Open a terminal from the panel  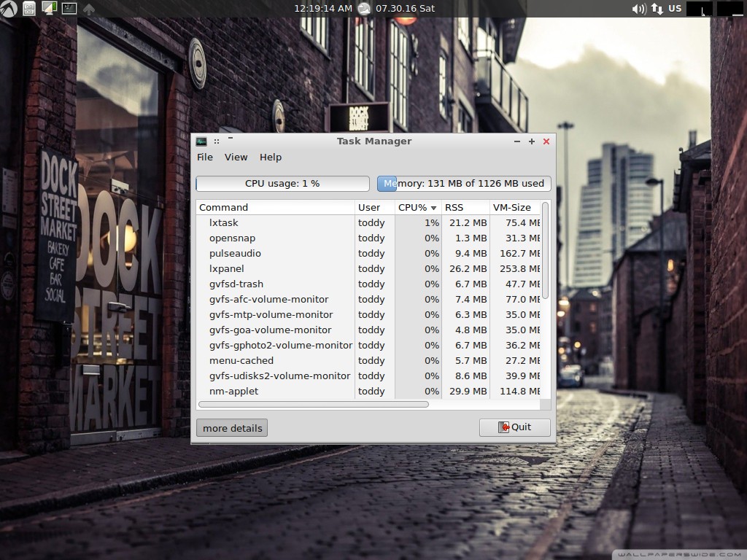[69, 9]
